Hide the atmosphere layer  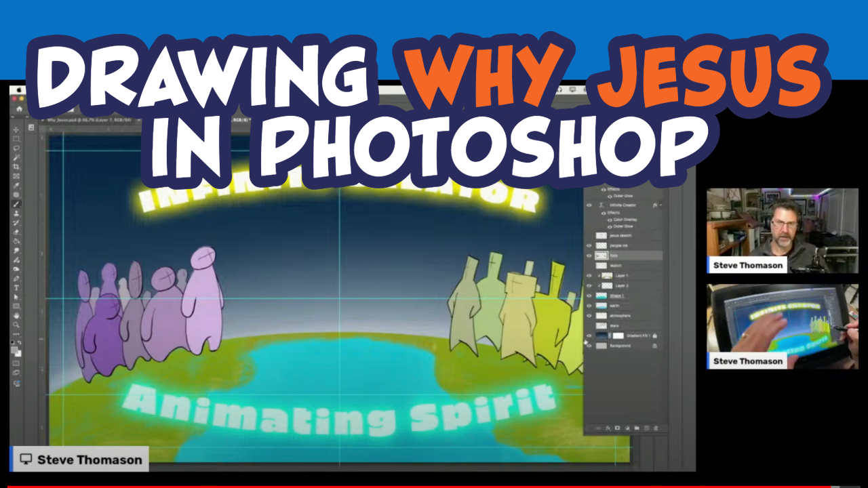(588, 315)
